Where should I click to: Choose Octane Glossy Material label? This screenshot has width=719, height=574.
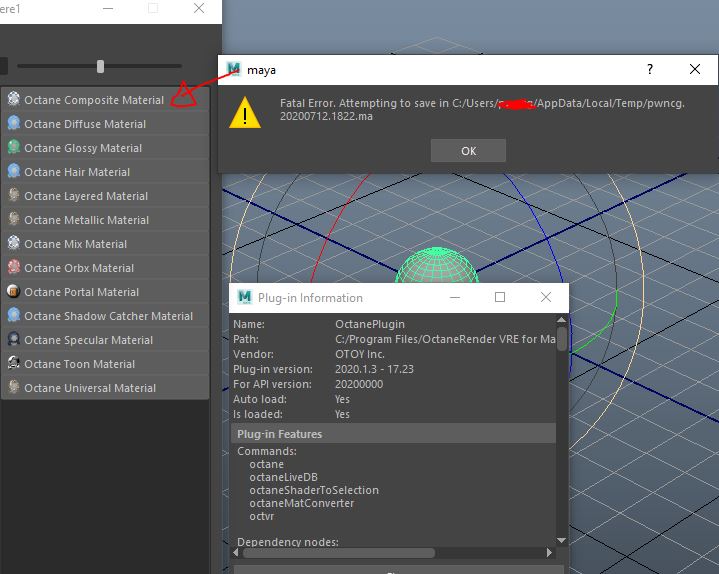[83, 148]
